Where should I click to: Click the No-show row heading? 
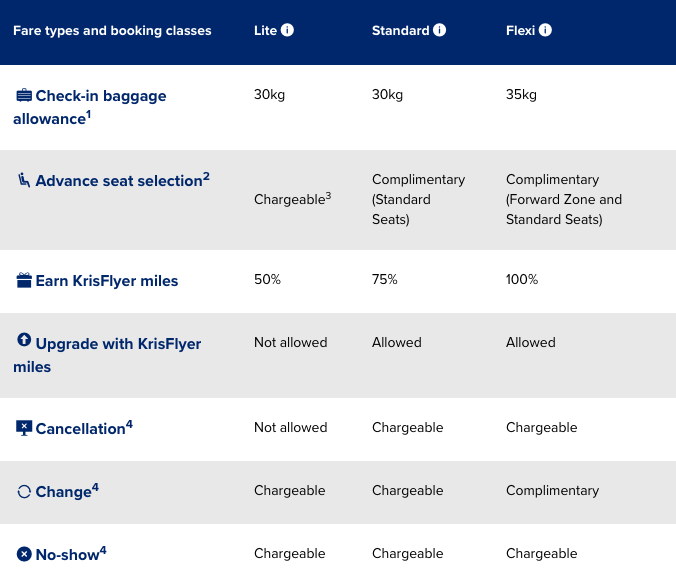click(71, 554)
